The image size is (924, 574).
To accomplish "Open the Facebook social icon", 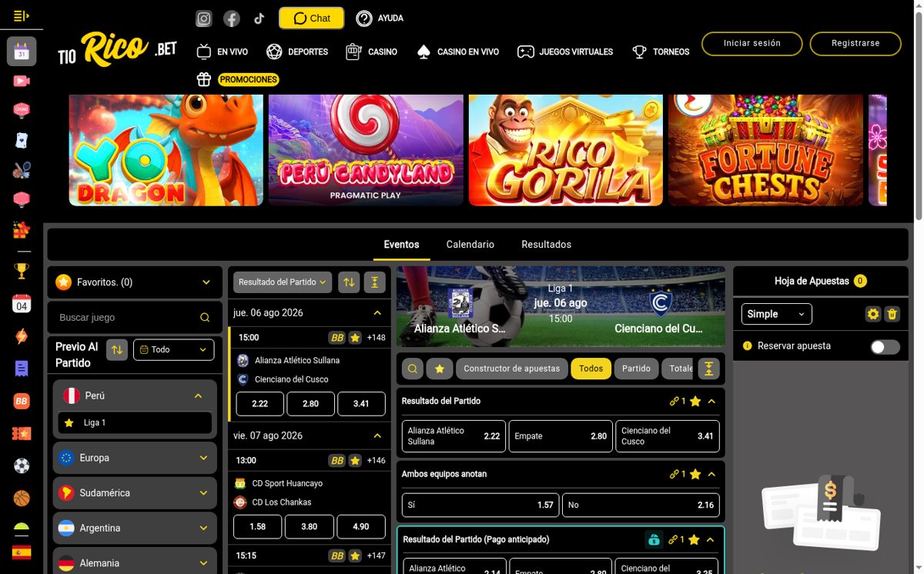I will click(231, 18).
